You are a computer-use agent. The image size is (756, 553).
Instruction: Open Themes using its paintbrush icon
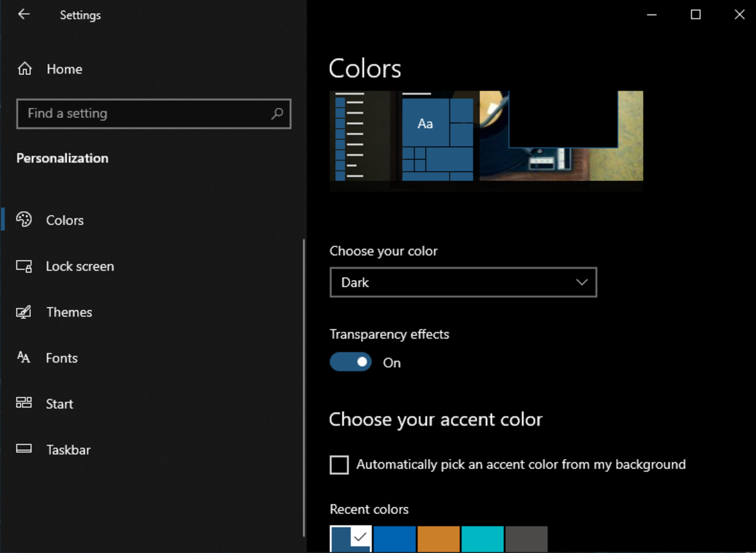tap(24, 311)
